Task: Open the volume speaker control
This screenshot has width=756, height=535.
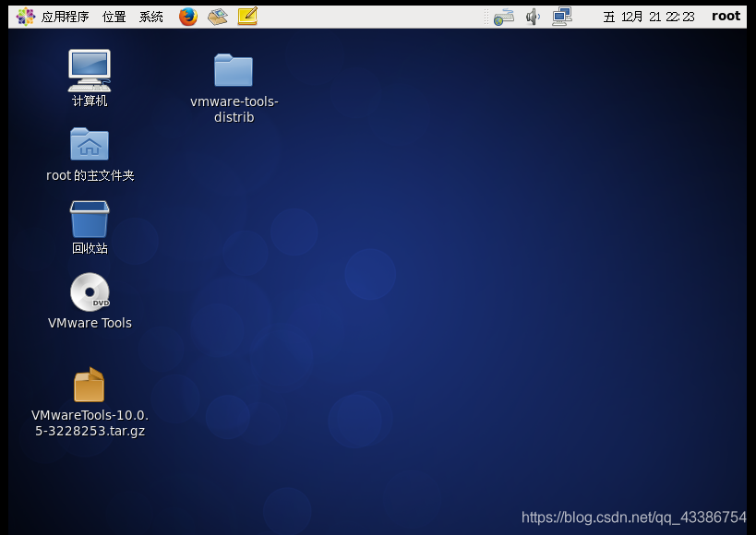Action: tap(533, 17)
